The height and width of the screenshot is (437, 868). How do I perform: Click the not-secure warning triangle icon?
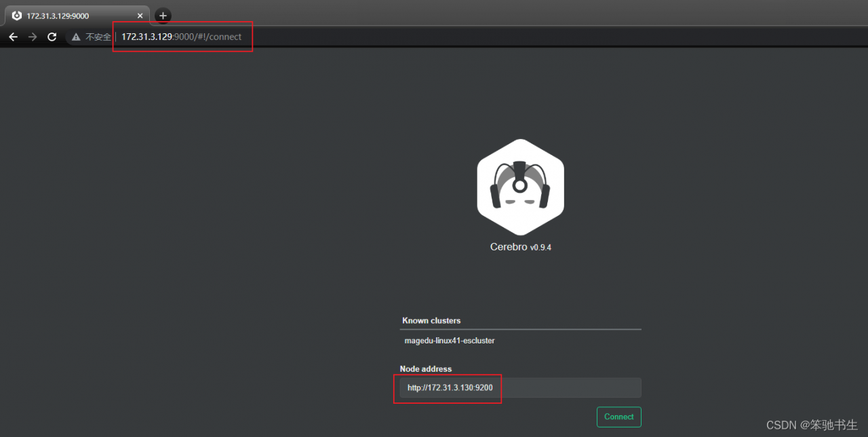[x=76, y=37]
